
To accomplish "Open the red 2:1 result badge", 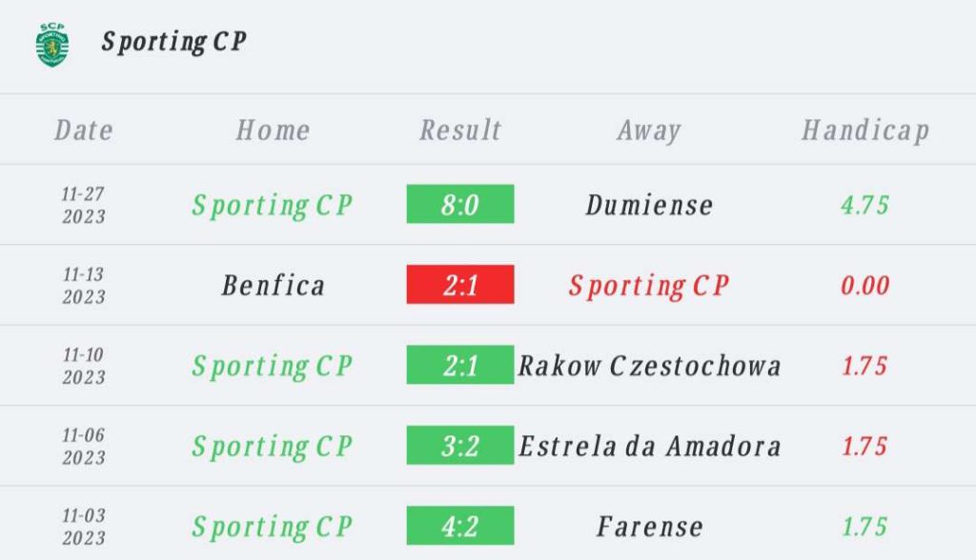I will click(460, 285).
